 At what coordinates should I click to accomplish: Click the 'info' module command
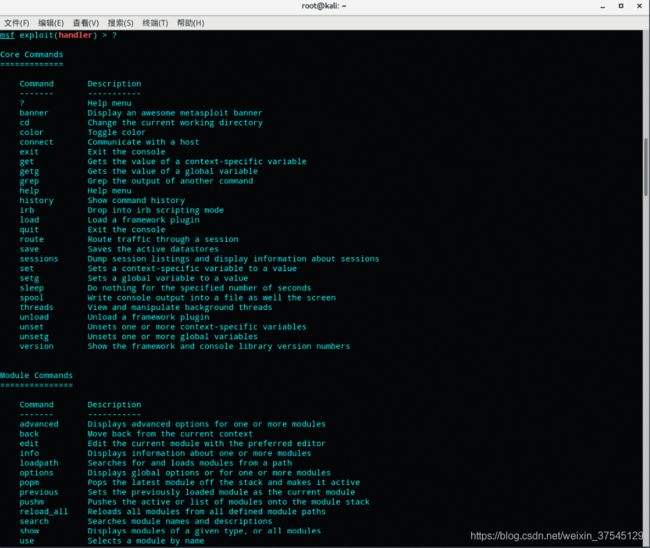coord(29,453)
